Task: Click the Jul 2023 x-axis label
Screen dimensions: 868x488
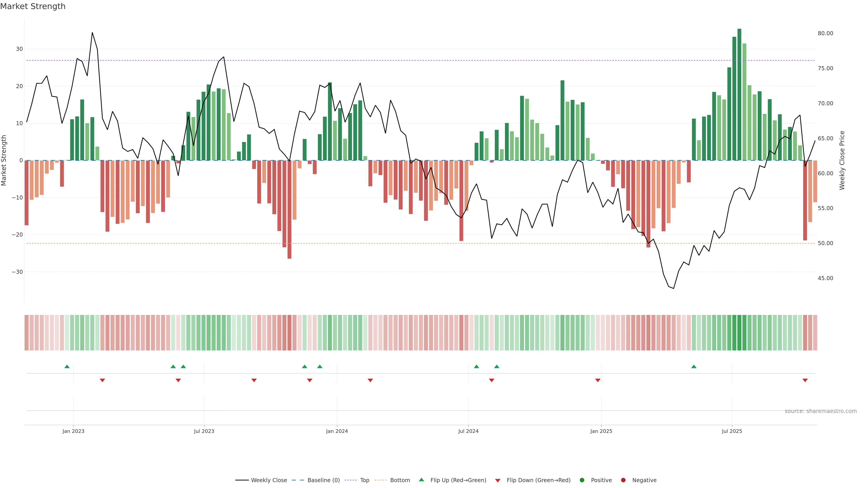Action: coord(204,431)
